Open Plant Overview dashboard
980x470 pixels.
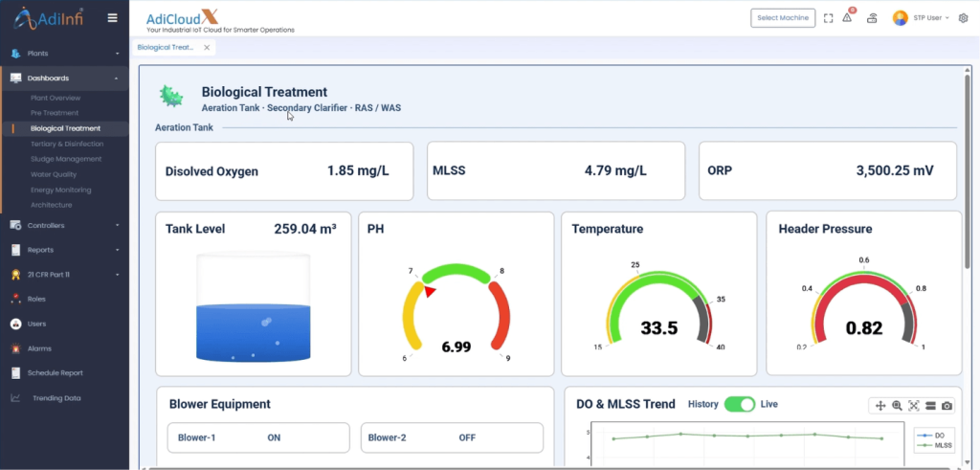click(x=56, y=99)
